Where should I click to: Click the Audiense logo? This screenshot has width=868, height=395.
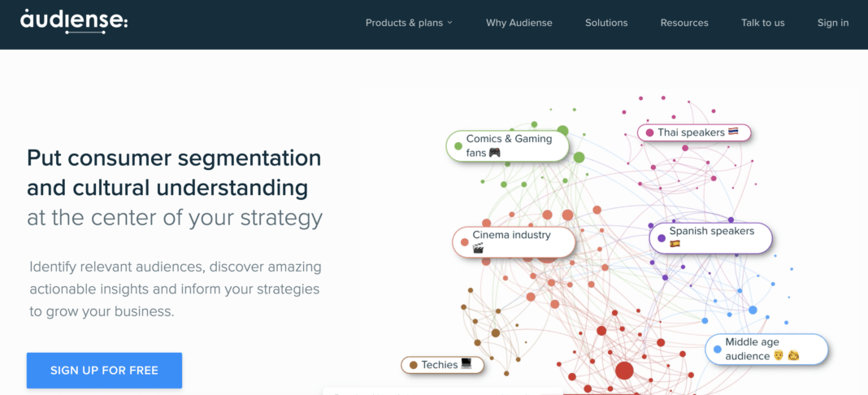(x=74, y=22)
